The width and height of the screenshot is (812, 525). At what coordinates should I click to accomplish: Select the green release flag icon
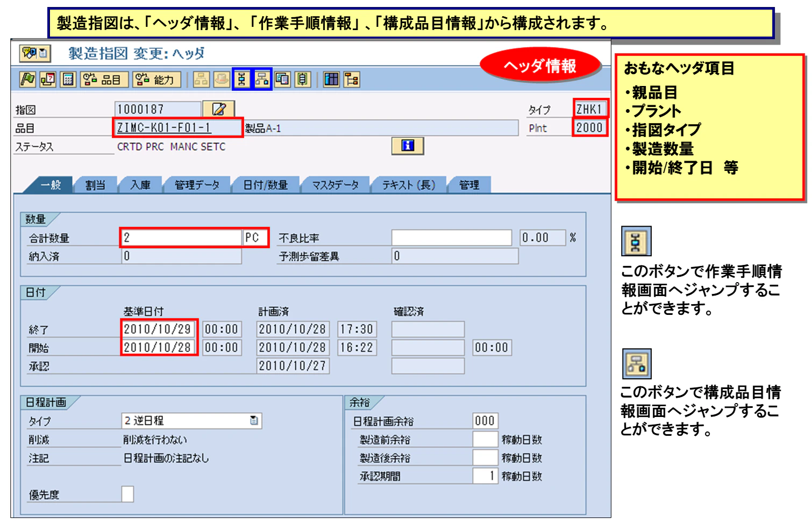pyautogui.click(x=29, y=80)
